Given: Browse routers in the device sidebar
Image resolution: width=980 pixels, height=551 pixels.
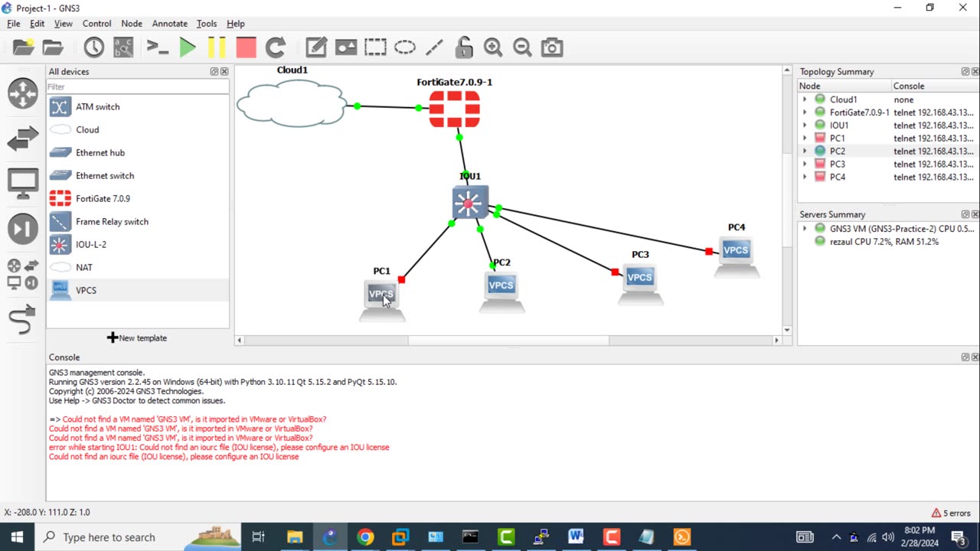Looking at the screenshot, I should [23, 93].
